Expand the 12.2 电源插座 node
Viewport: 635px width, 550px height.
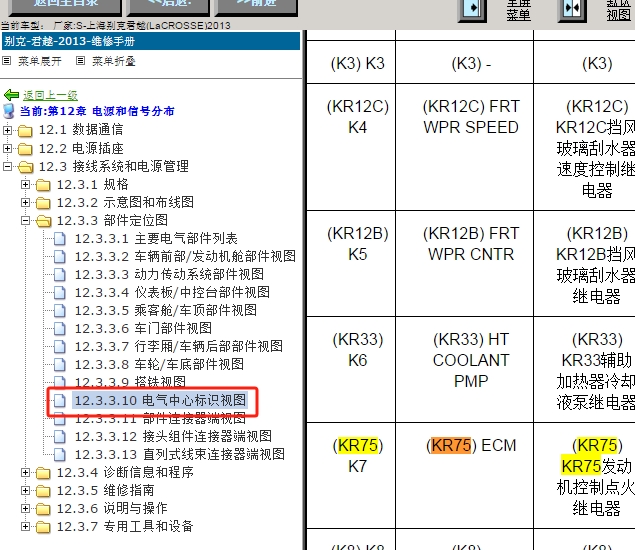7,148
